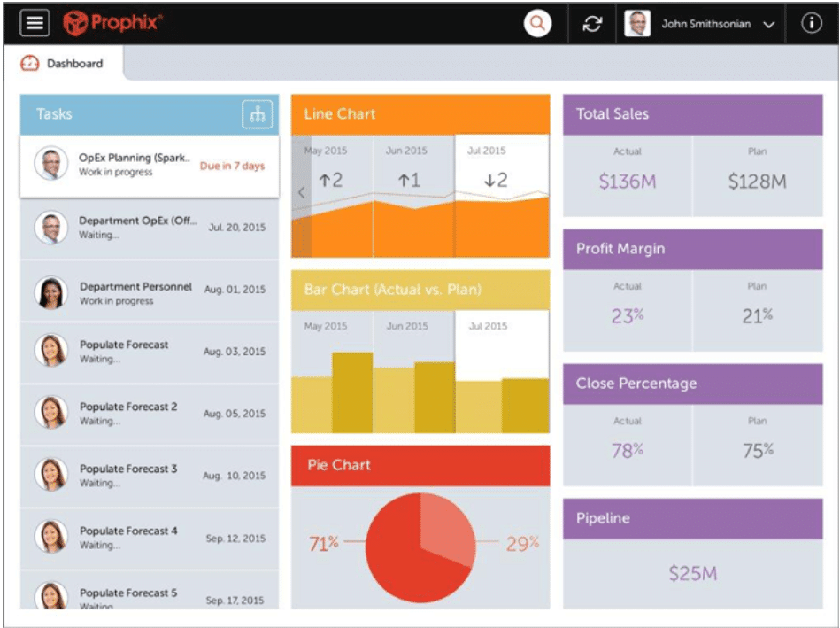Image resolution: width=840 pixels, height=628 pixels.
Task: Click Total Sales actual $136M value
Action: [628, 182]
